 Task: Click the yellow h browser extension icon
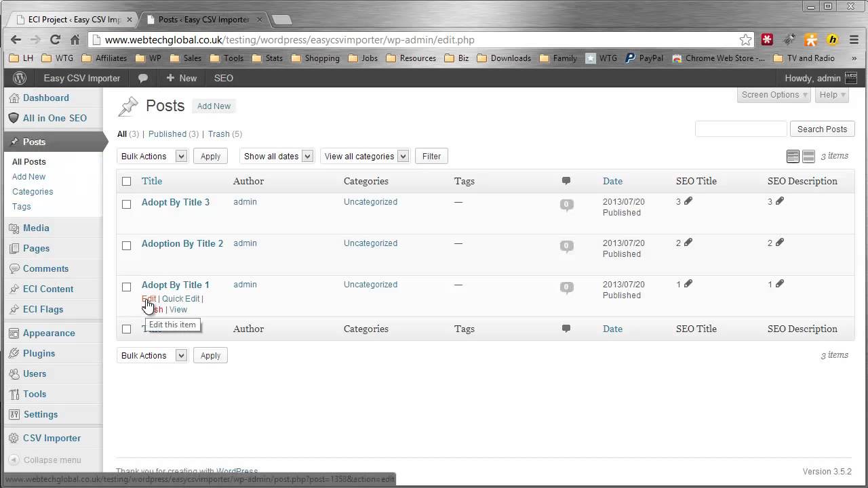(x=832, y=39)
